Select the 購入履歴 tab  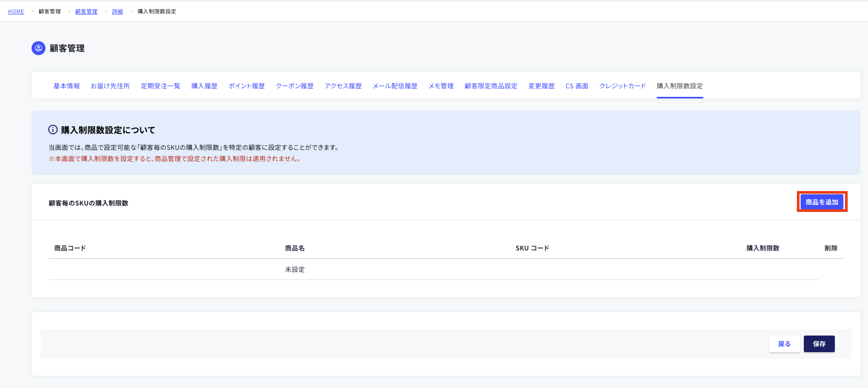point(204,86)
